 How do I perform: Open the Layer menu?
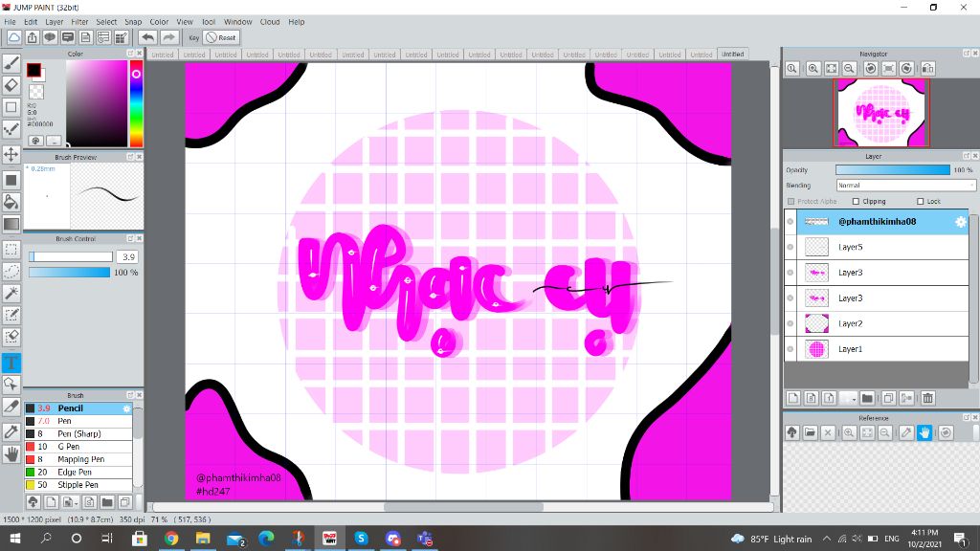[x=55, y=22]
